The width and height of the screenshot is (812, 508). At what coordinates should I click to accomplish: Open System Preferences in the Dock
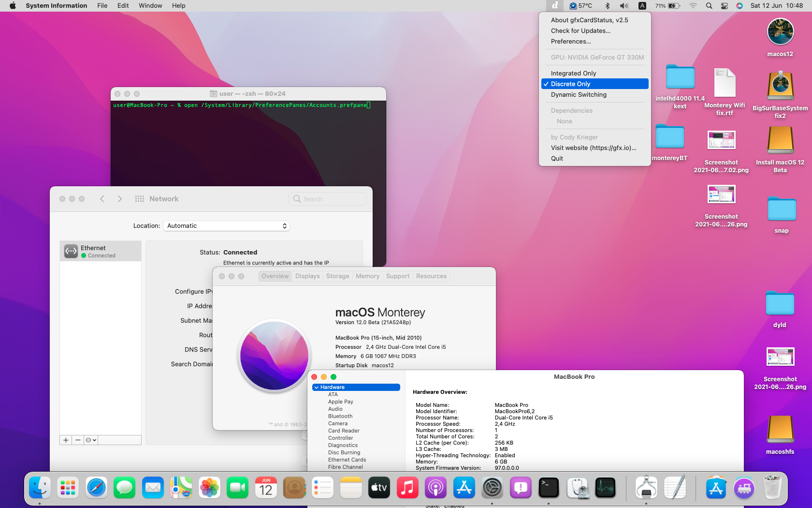pyautogui.click(x=492, y=488)
